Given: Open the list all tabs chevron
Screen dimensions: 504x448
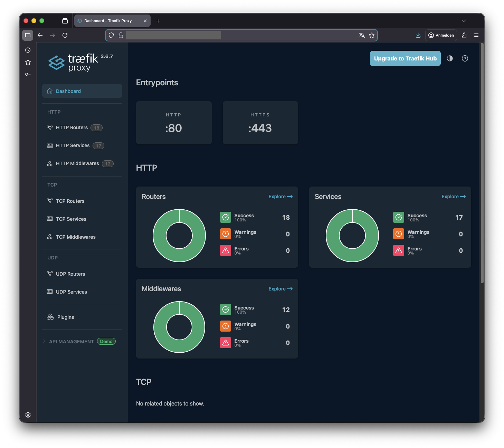Looking at the screenshot, I should pos(464,21).
